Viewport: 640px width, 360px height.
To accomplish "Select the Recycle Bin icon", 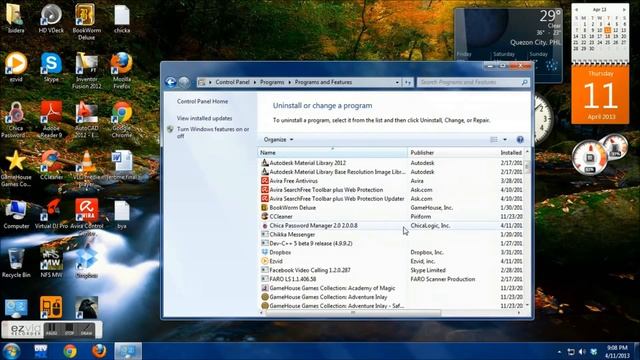I will tap(16, 263).
